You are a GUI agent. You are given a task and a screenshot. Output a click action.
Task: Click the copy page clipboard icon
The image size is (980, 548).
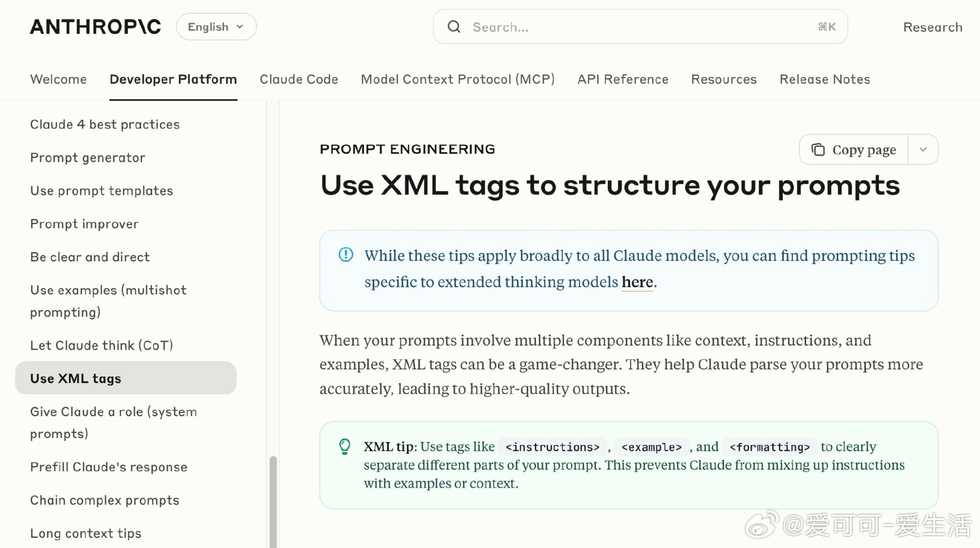(818, 150)
